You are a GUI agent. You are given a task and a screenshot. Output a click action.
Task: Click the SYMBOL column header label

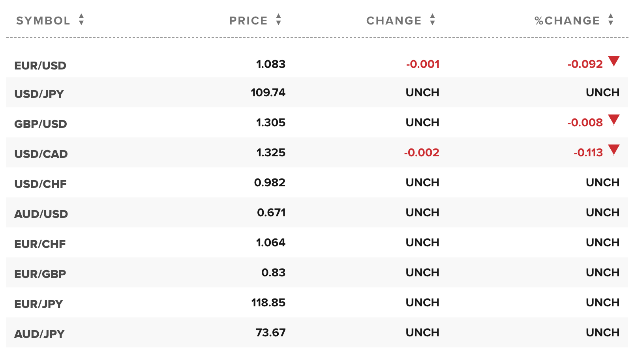pos(43,21)
